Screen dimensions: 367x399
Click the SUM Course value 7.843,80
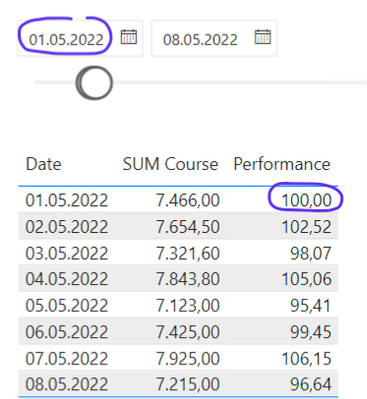click(x=188, y=279)
